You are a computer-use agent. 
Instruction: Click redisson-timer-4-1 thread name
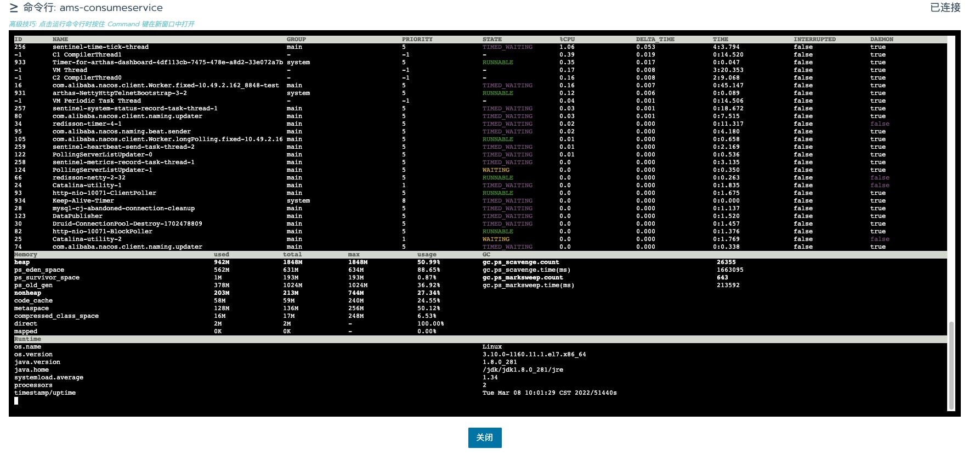click(87, 124)
